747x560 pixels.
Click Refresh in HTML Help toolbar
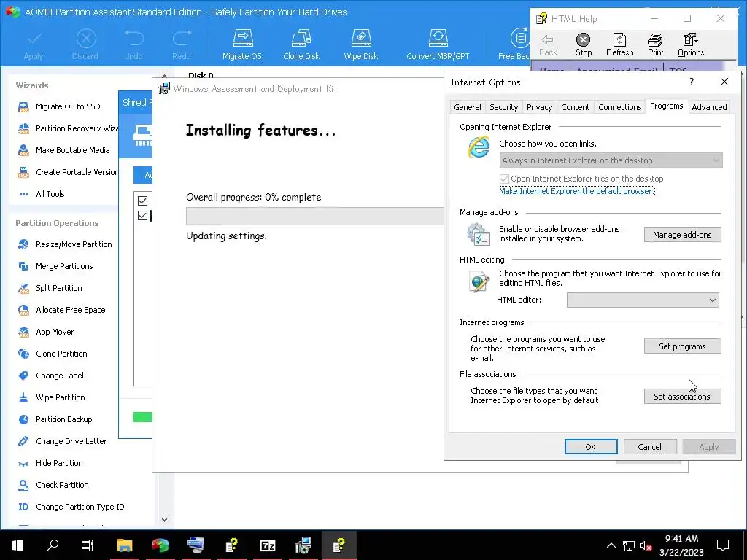pos(619,45)
